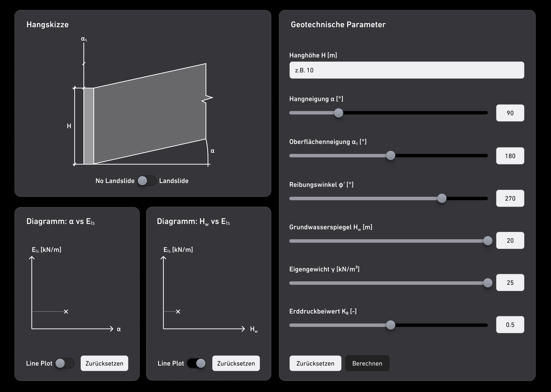Screen dimensions: 551x392
Task: Click the 'No Landslide' label text
Action: point(115,181)
